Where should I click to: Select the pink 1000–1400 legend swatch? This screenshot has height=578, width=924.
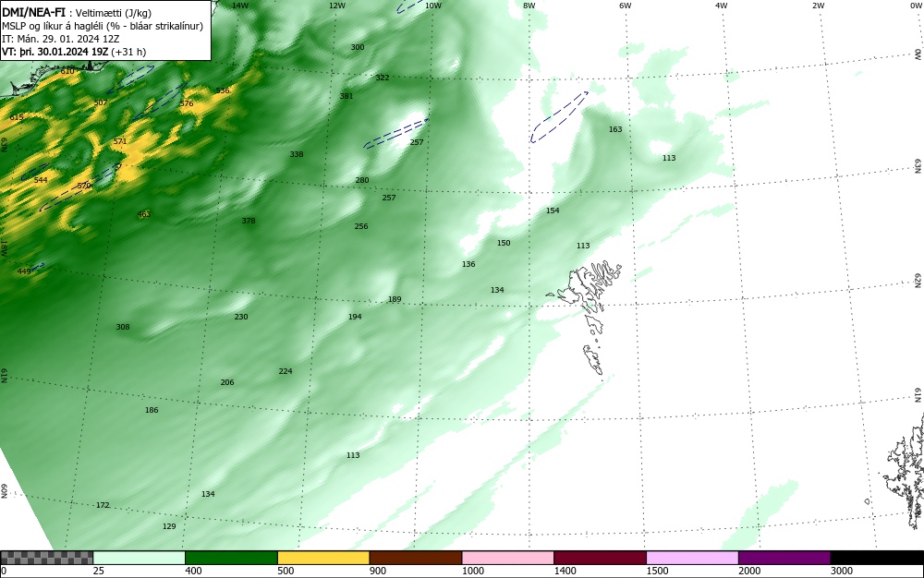pos(508,558)
